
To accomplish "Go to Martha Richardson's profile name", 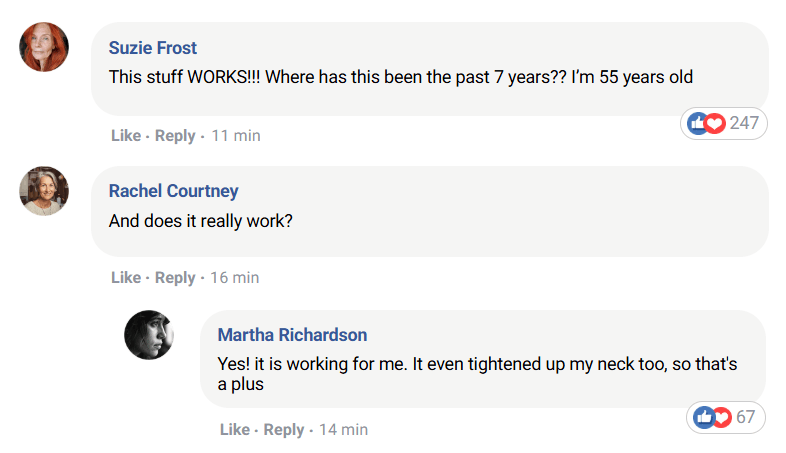I will pyautogui.click(x=292, y=335).
